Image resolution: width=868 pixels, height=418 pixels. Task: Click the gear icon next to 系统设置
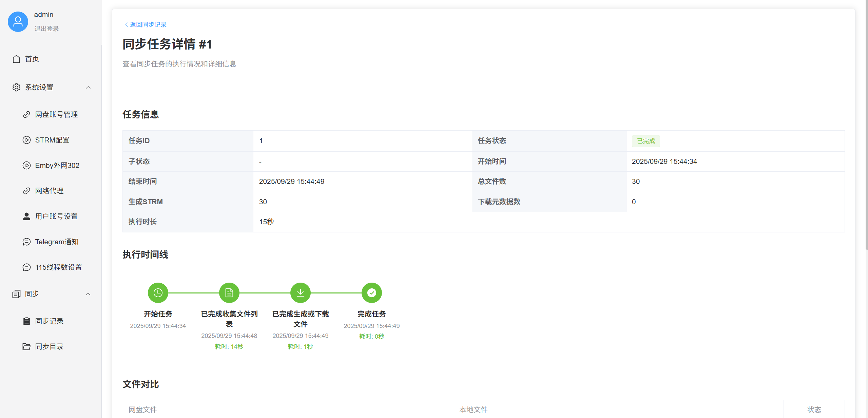click(16, 88)
